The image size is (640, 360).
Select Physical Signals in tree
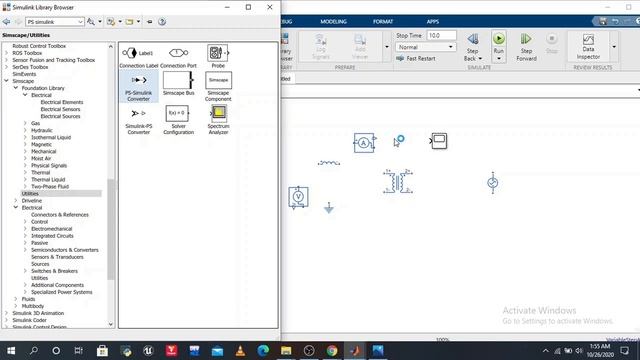click(49, 165)
